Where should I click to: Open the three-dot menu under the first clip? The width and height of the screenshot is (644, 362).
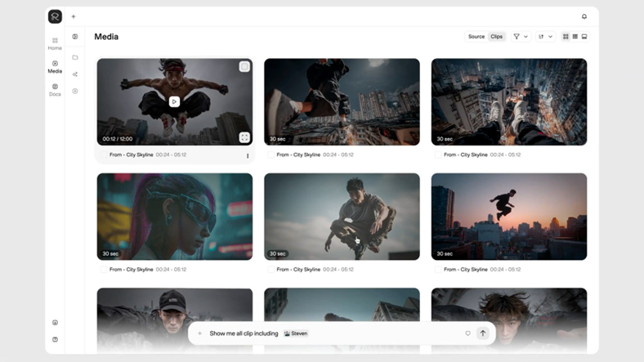[x=248, y=156]
